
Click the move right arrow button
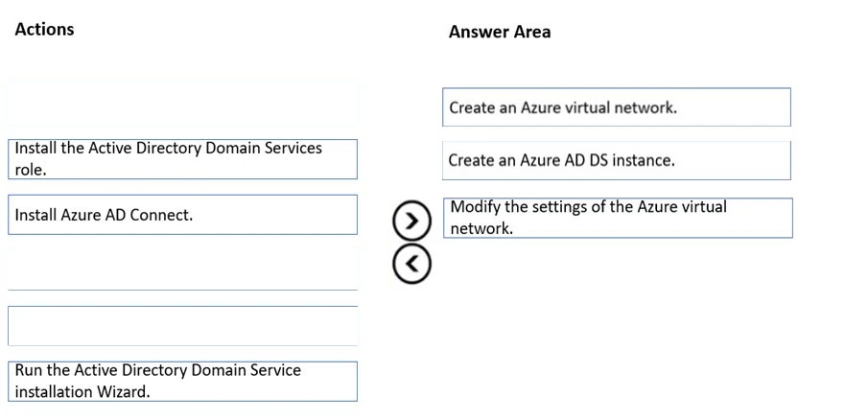[x=411, y=222]
